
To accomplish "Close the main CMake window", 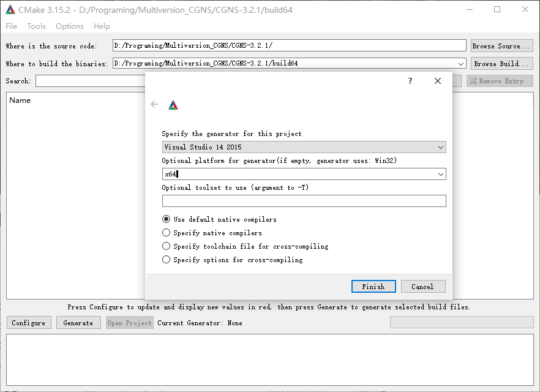I will click(x=525, y=9).
